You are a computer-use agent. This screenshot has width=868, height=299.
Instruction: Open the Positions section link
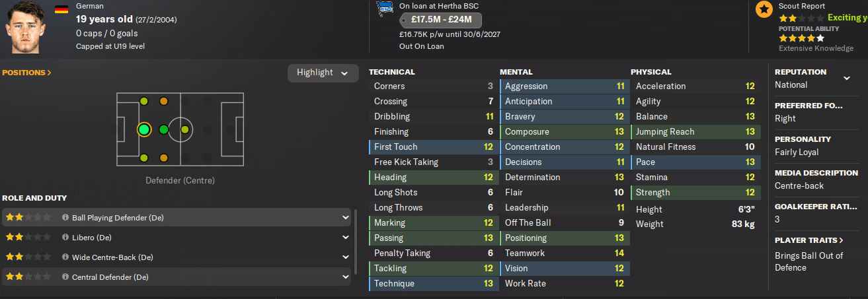coord(27,73)
